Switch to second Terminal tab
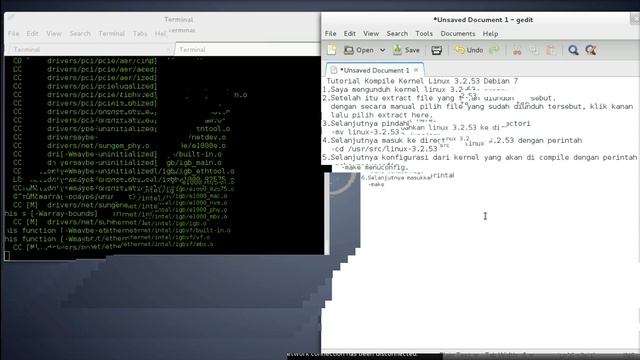Screen dimensions: 640x360 click(x=247, y=49)
